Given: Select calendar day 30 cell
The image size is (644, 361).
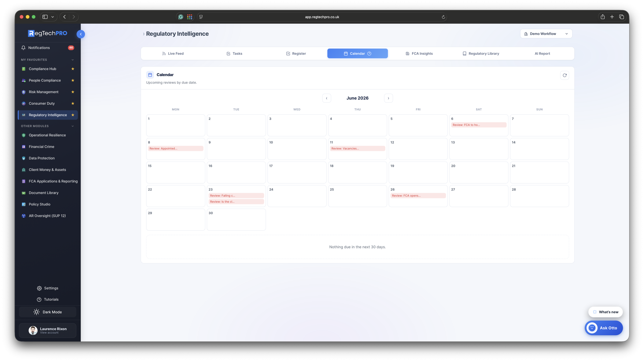Looking at the screenshot, I should click(x=236, y=220).
